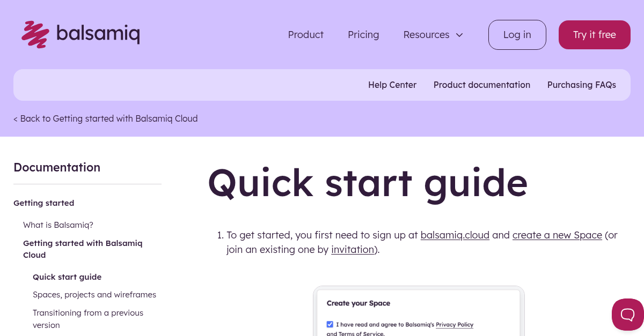Open Spaces, projects and wireframes page
The width and height of the screenshot is (644, 336).
[94, 294]
